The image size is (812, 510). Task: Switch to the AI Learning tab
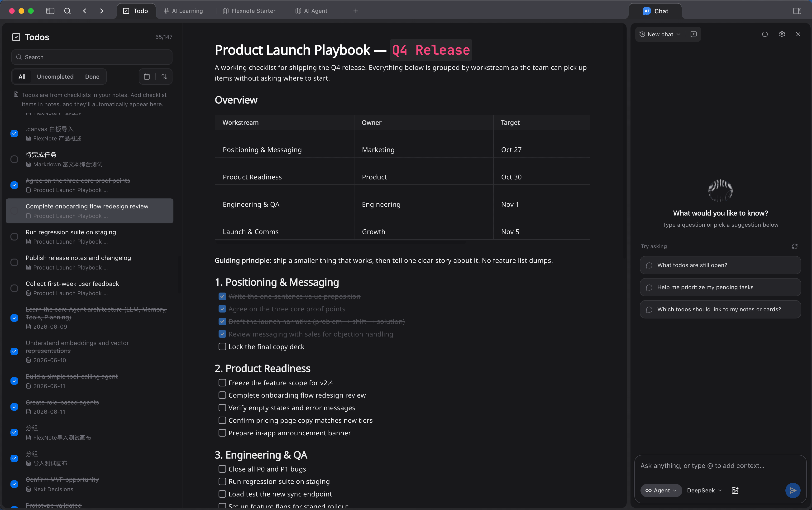[183, 11]
